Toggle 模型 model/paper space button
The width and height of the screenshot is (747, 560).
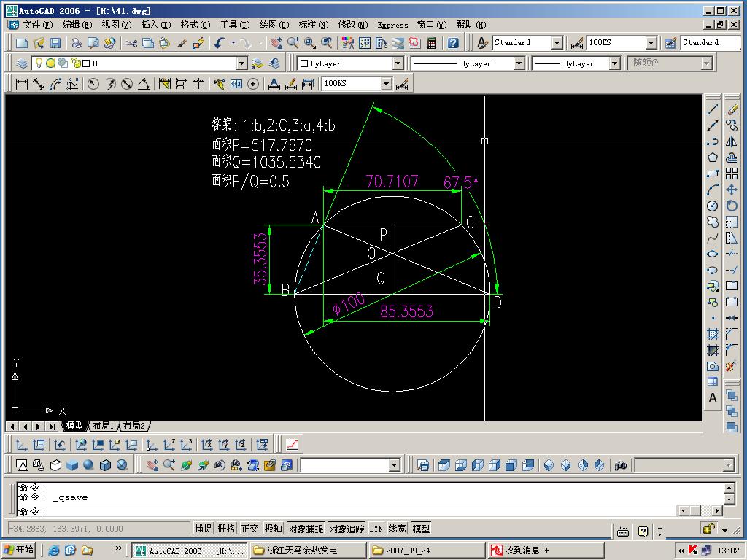click(421, 529)
